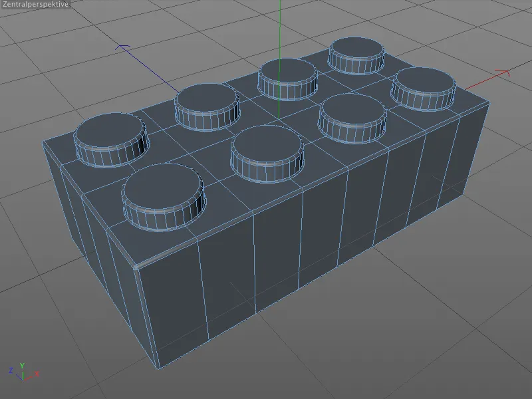Select the red X-axis arrow handle
Image resolution: width=532 pixels, height=399 pixels.
tap(502, 72)
